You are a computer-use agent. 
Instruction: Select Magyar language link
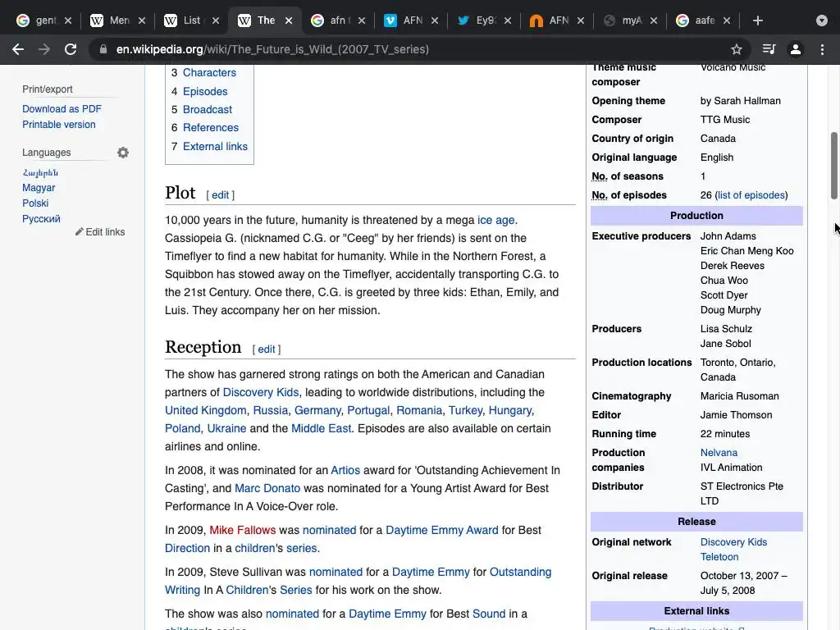coord(39,188)
